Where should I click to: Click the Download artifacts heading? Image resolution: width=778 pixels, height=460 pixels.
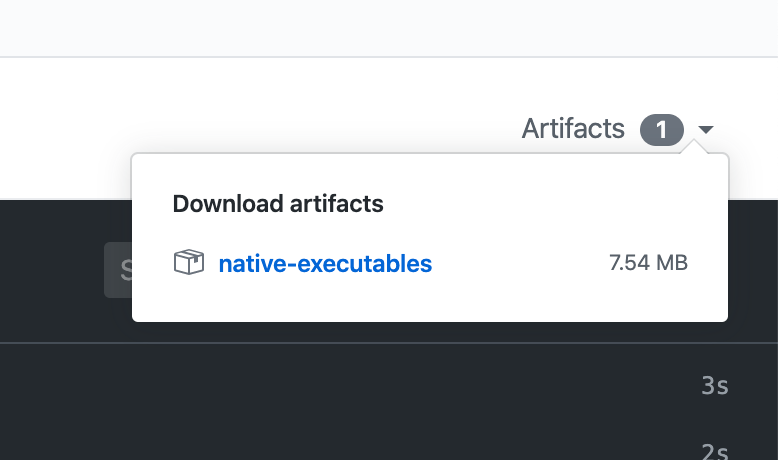[x=278, y=204]
